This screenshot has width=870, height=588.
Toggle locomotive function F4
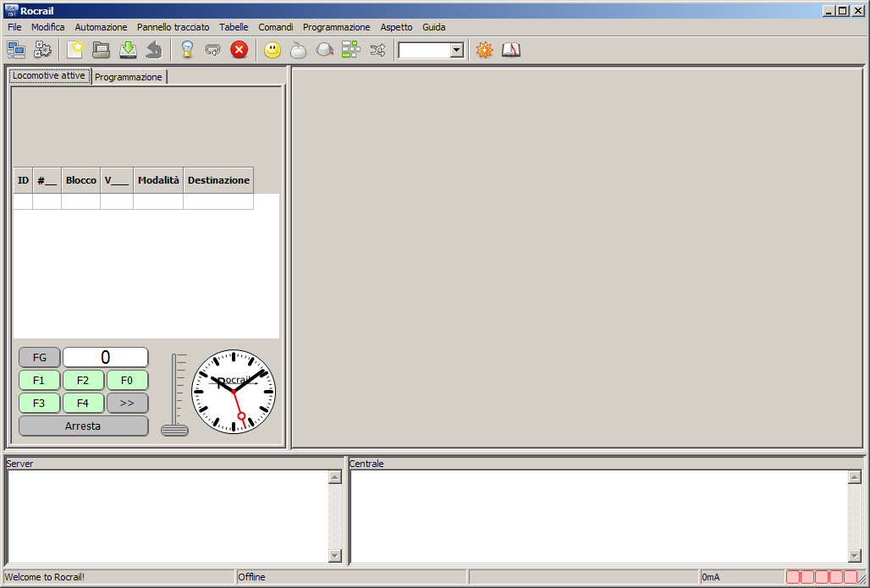[x=83, y=404]
